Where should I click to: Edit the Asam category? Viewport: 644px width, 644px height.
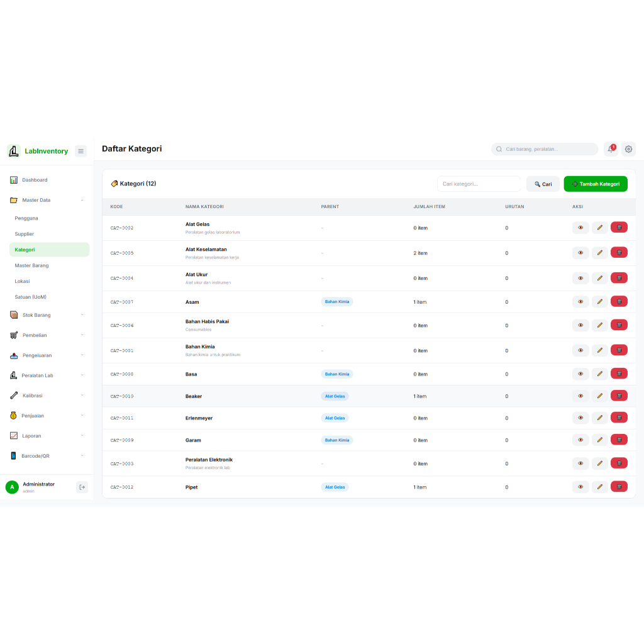pyautogui.click(x=599, y=301)
